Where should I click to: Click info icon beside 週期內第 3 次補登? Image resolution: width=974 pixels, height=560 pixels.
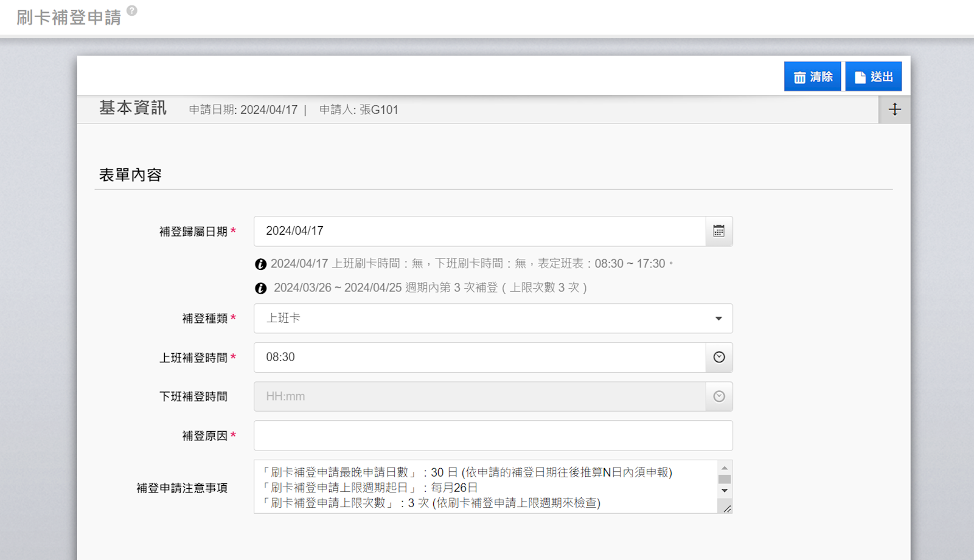pos(260,288)
